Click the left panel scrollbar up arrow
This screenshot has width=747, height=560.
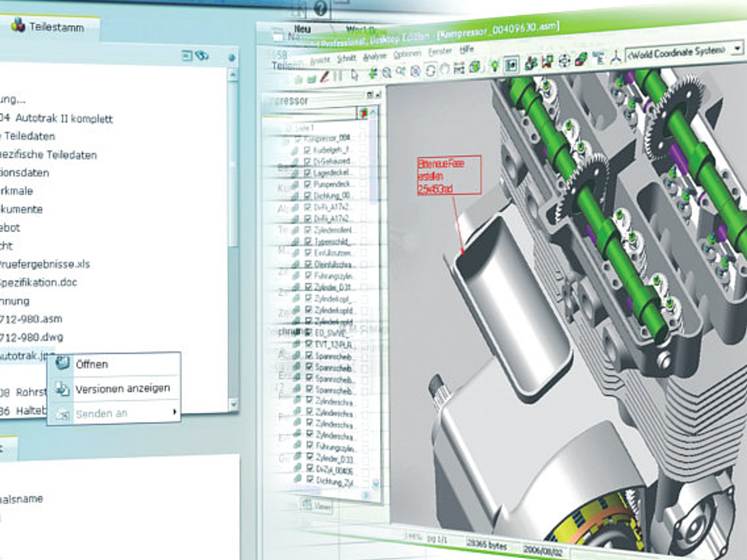[233, 75]
